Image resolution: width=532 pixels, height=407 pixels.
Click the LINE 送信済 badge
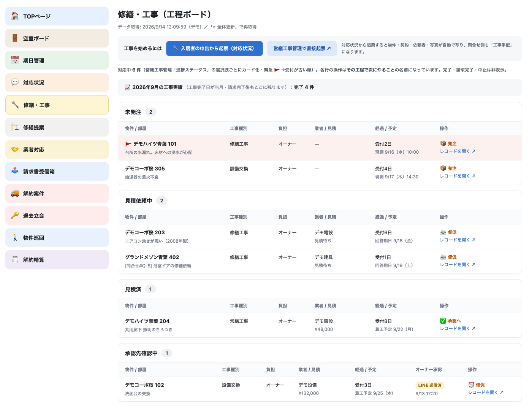(x=429, y=385)
